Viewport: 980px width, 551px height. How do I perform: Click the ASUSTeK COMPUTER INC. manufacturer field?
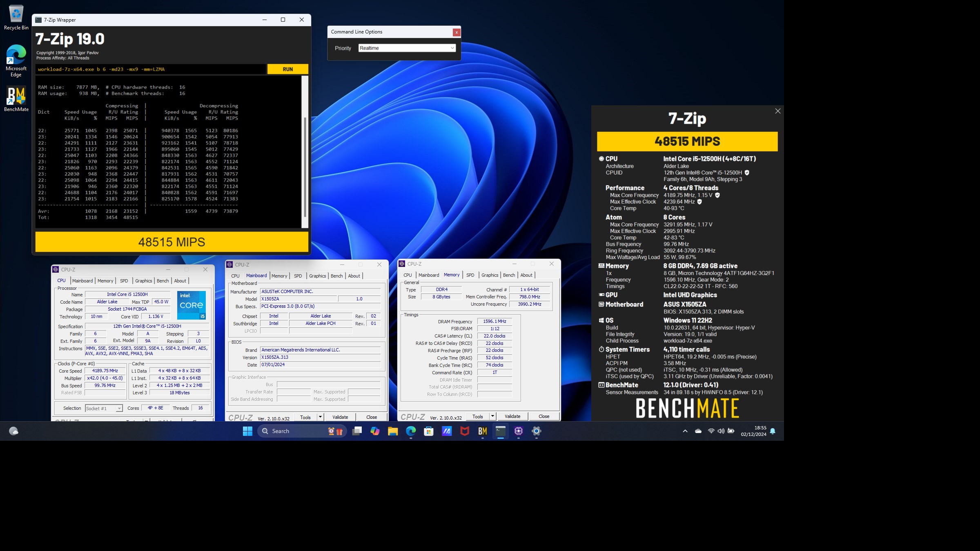321,291
